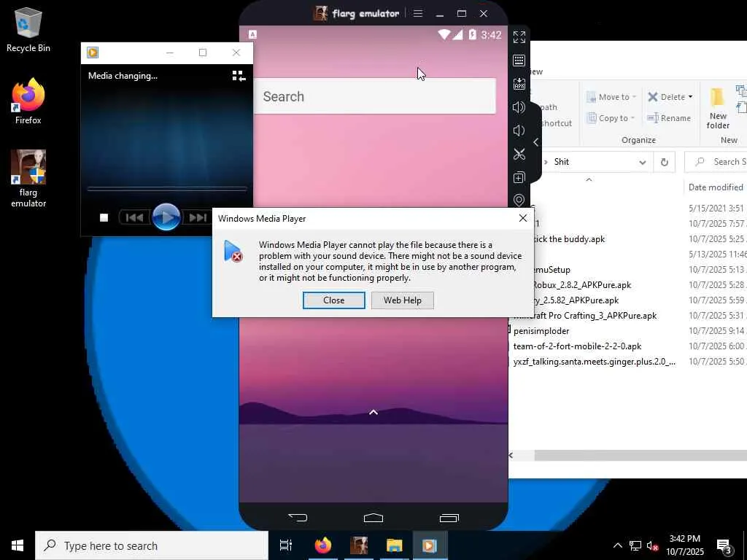
Task: Collapse the emulator side toolbar arrow
Action: [x=536, y=142]
